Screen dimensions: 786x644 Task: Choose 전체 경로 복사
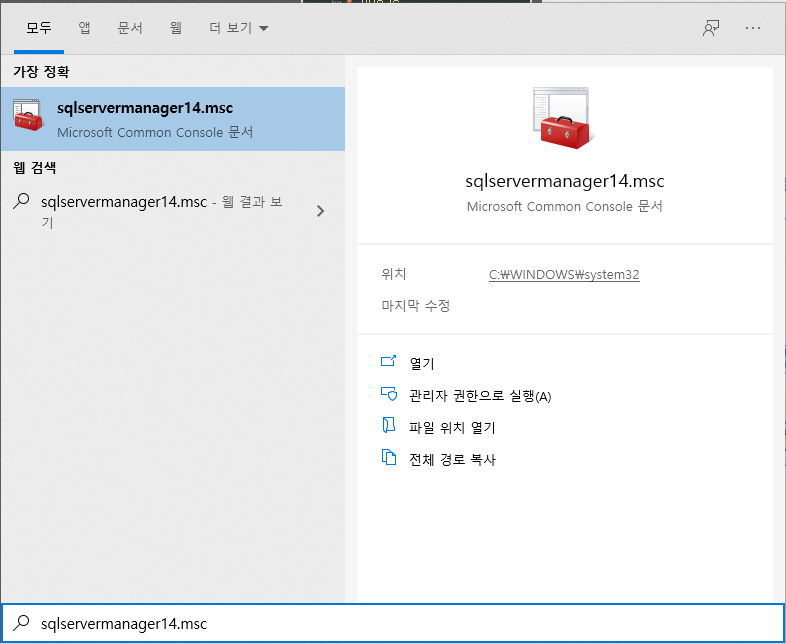[452, 460]
